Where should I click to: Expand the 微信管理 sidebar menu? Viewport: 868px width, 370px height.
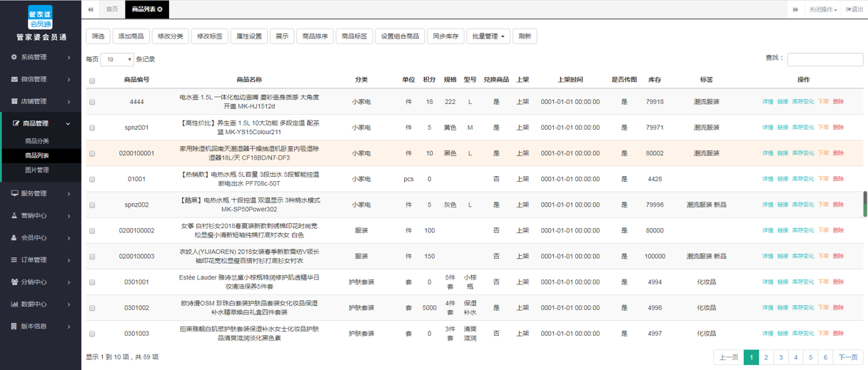(41, 79)
